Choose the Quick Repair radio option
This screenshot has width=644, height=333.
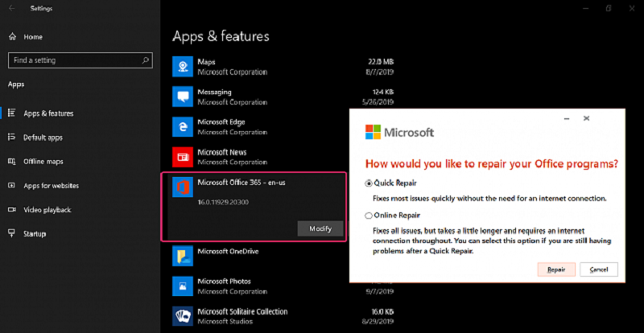[x=369, y=183]
